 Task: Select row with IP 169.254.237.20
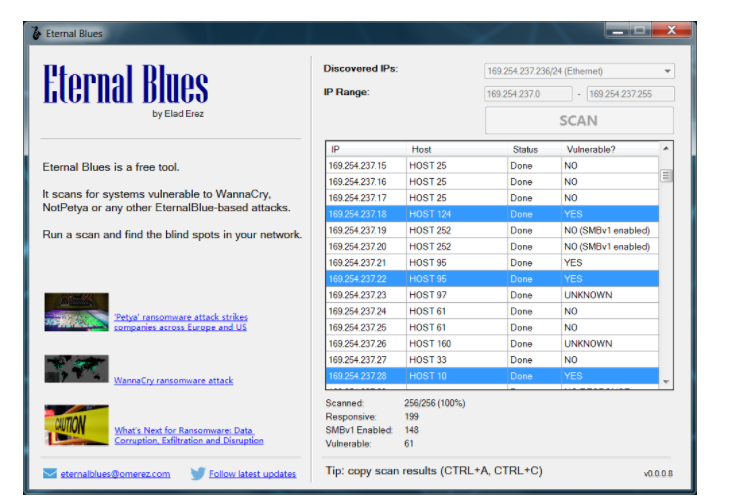(x=493, y=246)
